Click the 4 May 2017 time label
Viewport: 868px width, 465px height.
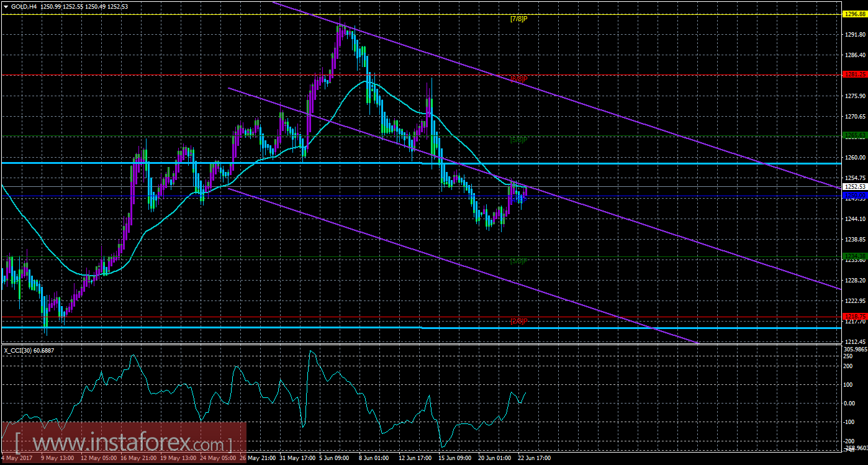pos(18,458)
